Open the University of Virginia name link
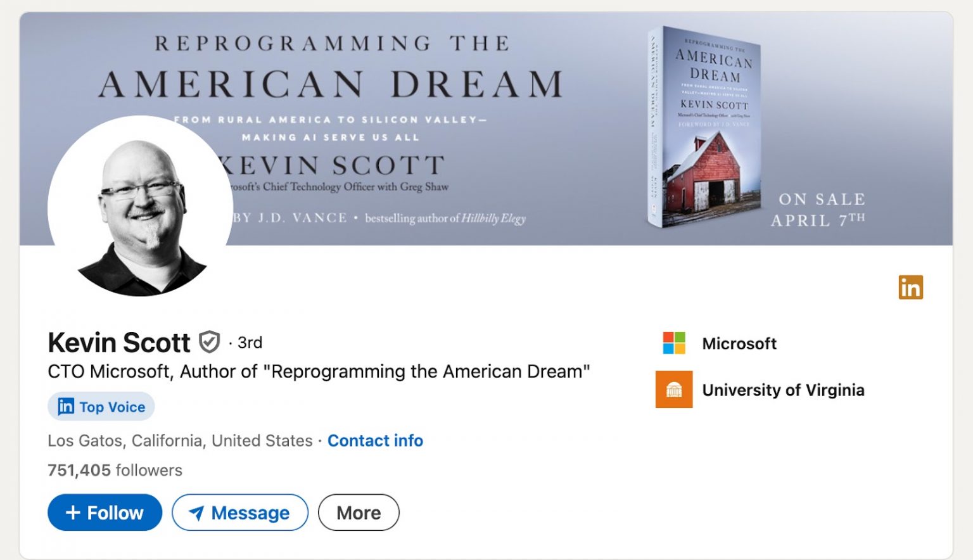 [783, 390]
